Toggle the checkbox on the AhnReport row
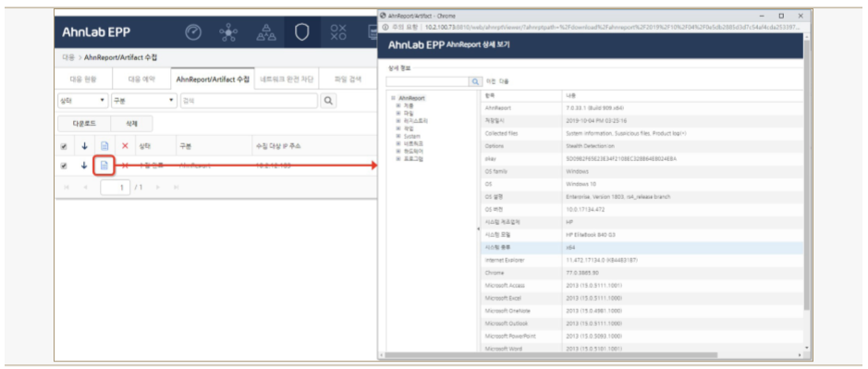This screenshot has width=868, height=369. click(x=64, y=166)
